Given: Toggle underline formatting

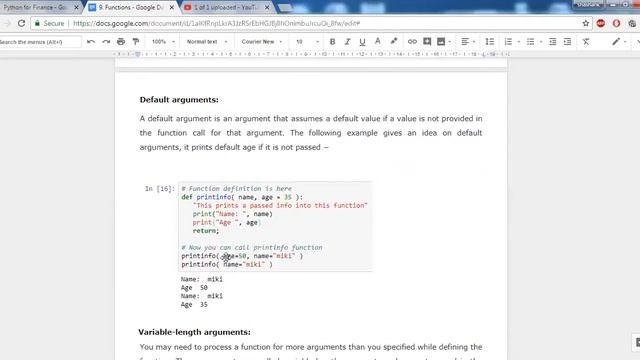Looking at the screenshot, I should (x=362, y=42).
